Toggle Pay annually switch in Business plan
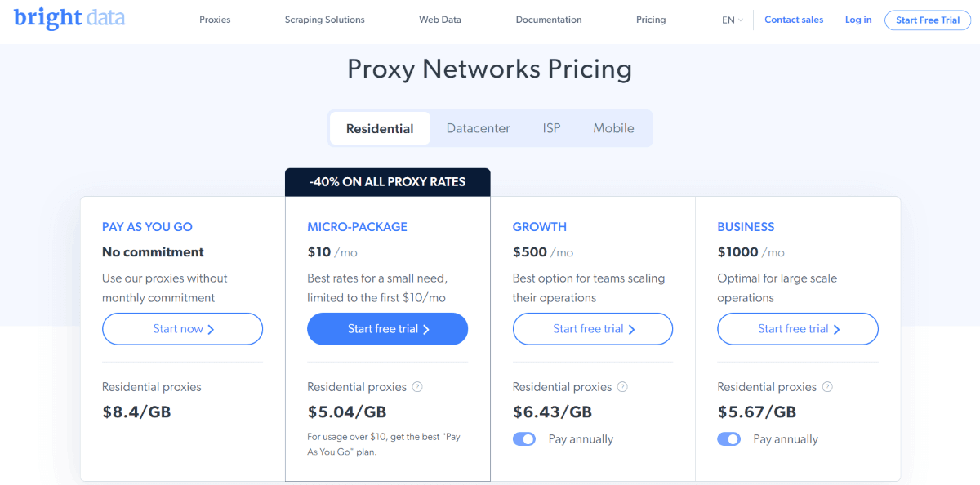Screen dimensions: 980x485 click(x=729, y=439)
